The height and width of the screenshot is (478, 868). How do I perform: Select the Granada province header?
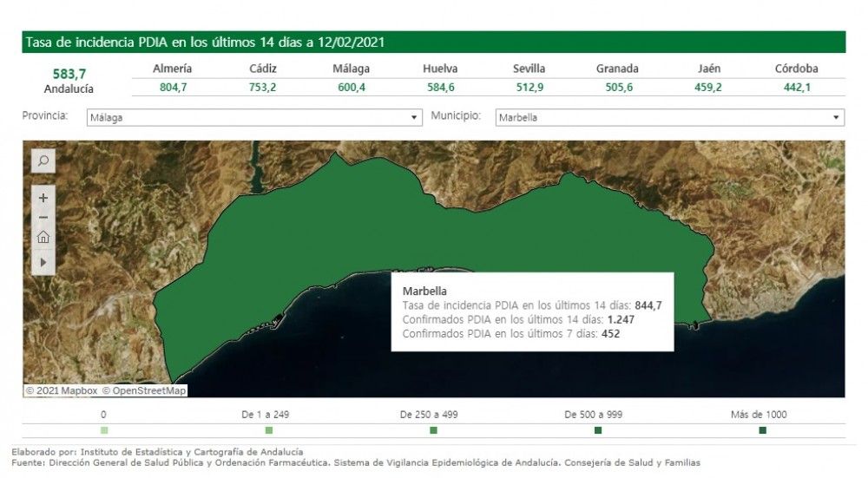617,69
